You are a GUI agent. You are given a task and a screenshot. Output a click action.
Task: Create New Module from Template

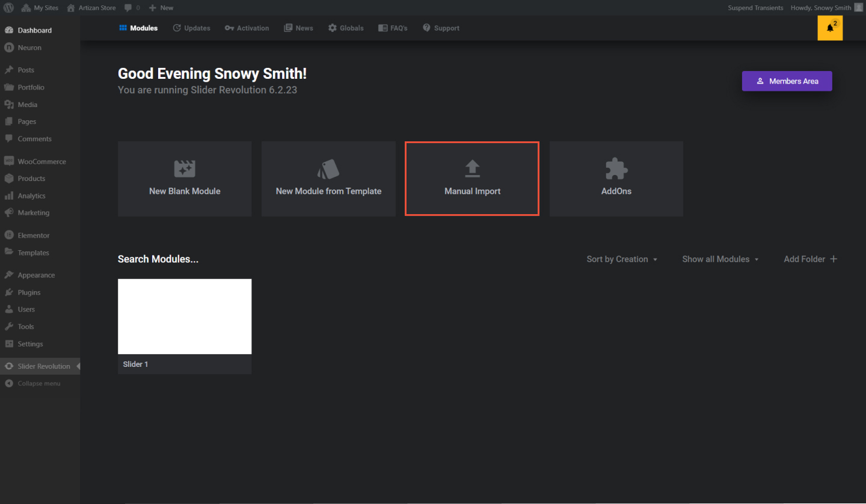(x=328, y=179)
